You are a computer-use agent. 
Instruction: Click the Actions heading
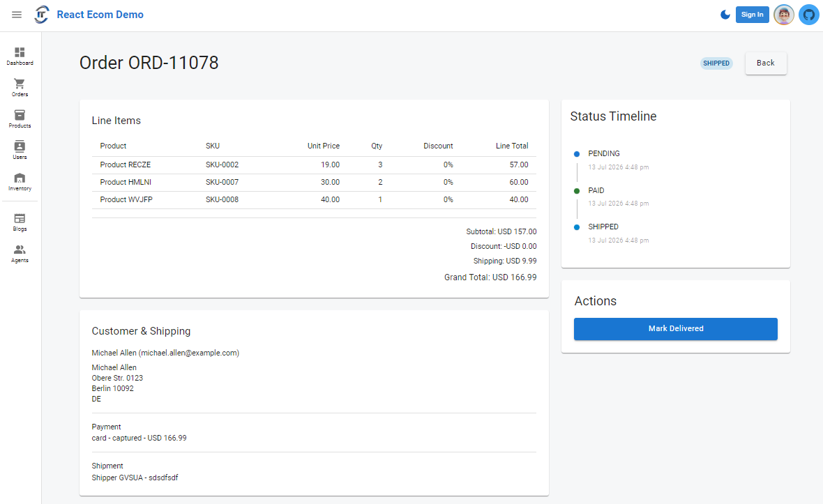point(595,301)
